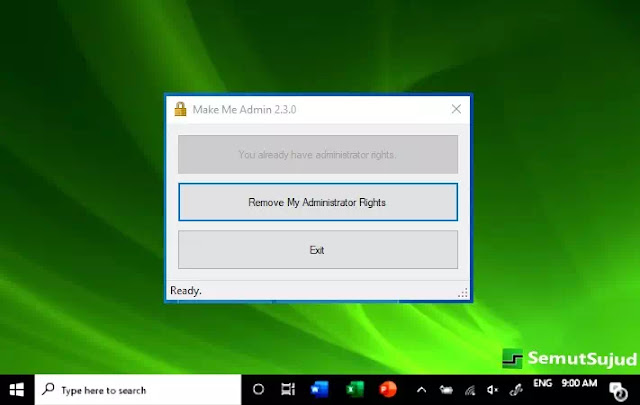This screenshot has width=640, height=405.
Task: Open Task View in the taskbar
Action: coord(288,389)
